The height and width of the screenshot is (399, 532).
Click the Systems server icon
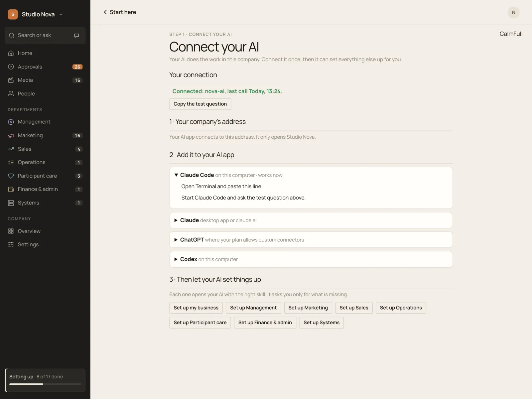[11, 203]
